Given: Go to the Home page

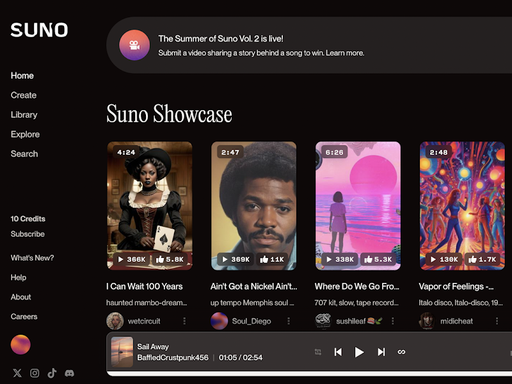Looking at the screenshot, I should pos(22,76).
